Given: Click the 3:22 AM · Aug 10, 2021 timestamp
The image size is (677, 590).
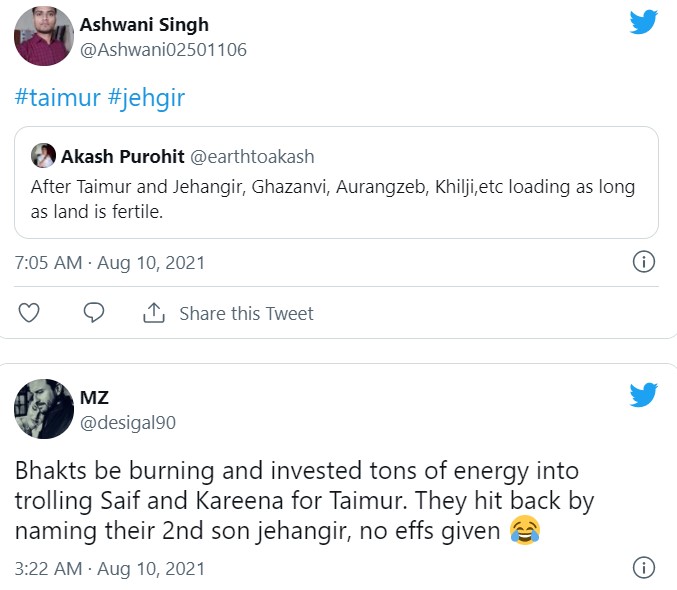Looking at the screenshot, I should tap(110, 568).
